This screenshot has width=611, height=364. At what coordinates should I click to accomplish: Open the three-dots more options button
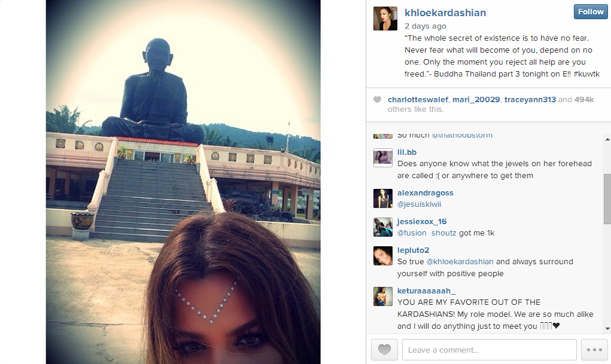594,350
